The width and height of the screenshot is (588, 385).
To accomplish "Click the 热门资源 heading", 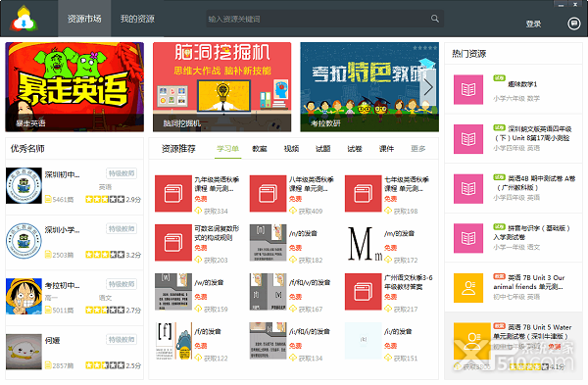I will tap(469, 54).
